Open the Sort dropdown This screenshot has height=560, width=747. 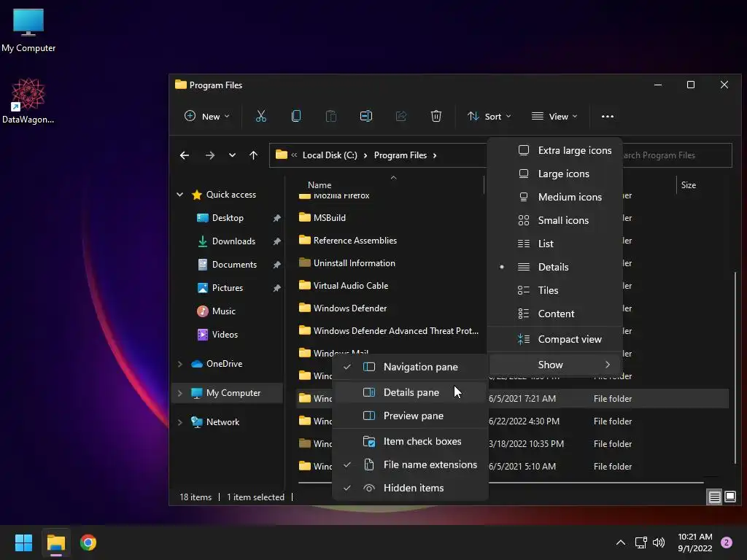coord(489,116)
